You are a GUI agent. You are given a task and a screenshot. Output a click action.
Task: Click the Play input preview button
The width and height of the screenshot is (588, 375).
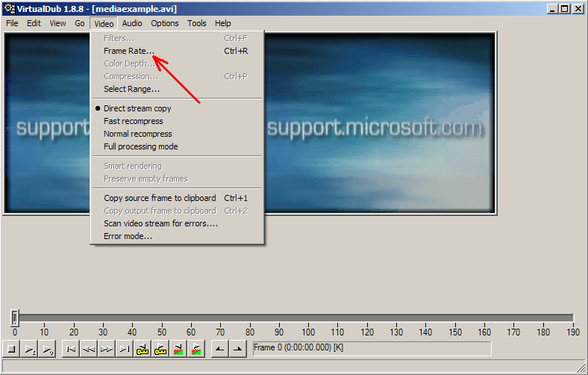point(30,349)
